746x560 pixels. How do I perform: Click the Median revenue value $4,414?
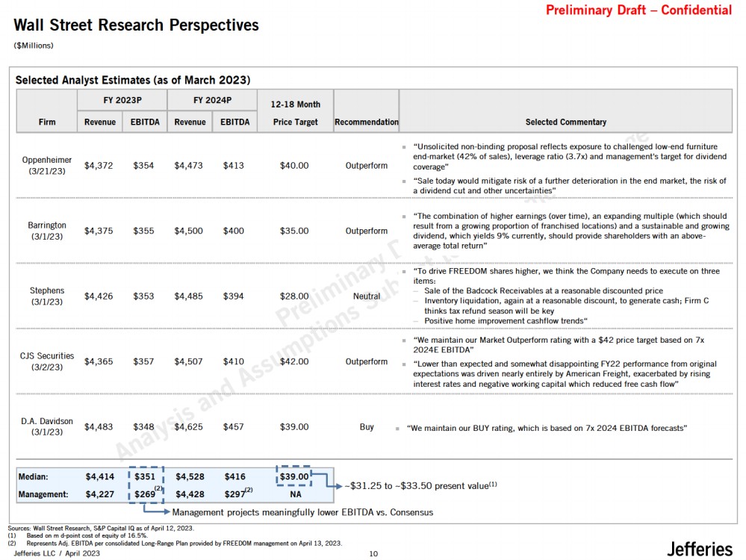[x=99, y=476]
